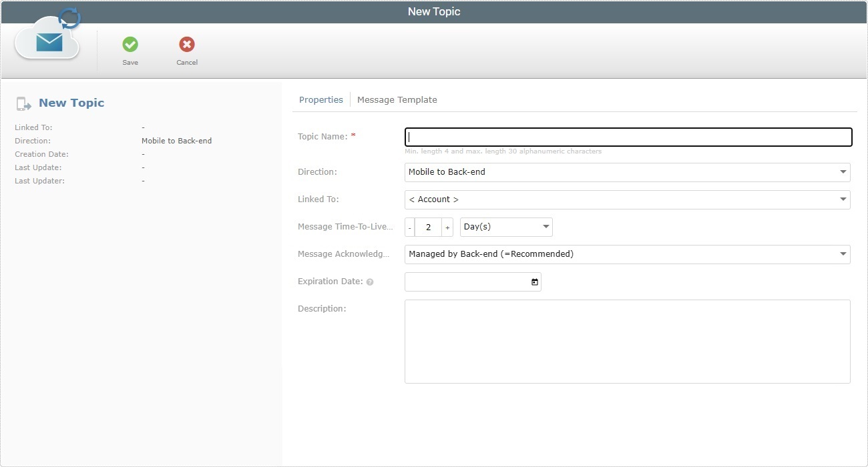The width and height of the screenshot is (868, 467).
Task: Click the required asterisk beside Topic Name
Action: [x=353, y=135]
